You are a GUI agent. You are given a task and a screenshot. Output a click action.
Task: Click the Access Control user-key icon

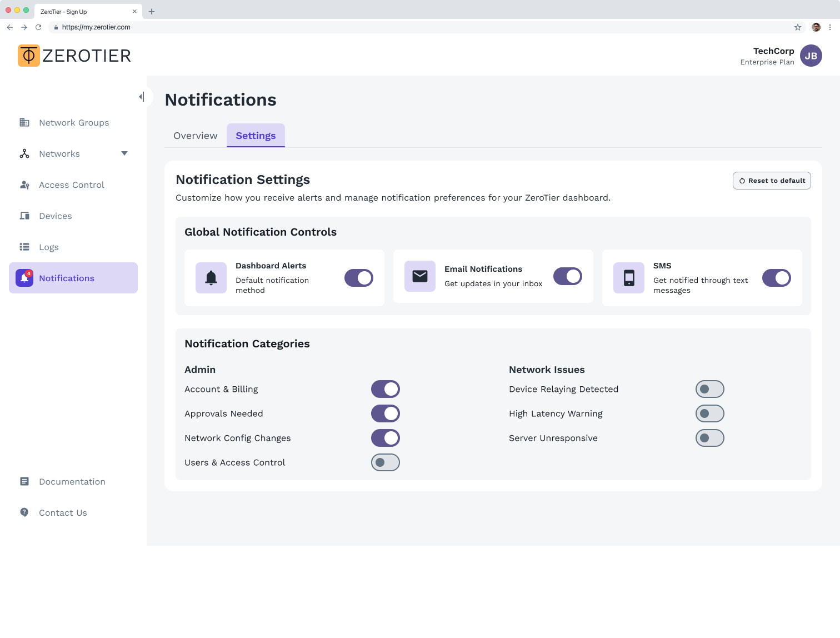(24, 185)
